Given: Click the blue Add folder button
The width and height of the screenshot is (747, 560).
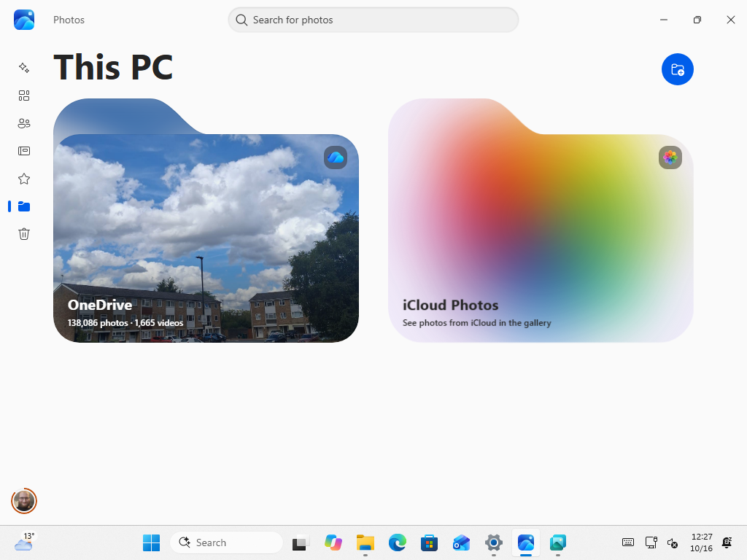Looking at the screenshot, I should [x=678, y=69].
